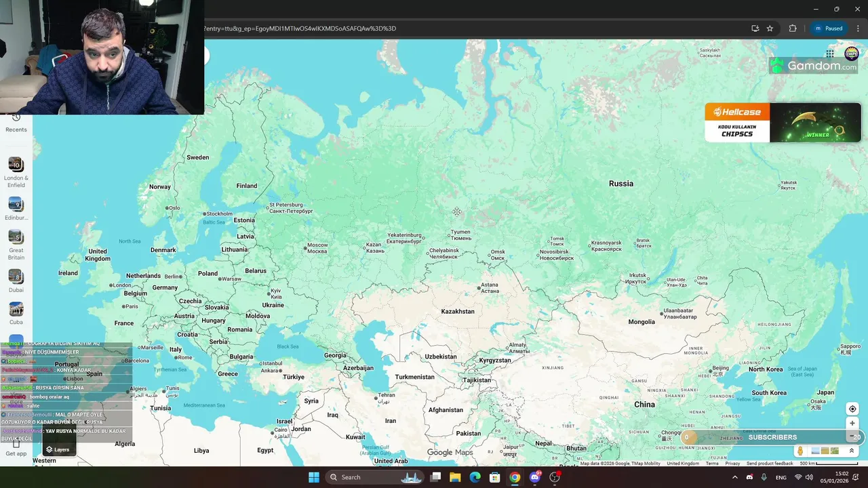The width and height of the screenshot is (868, 488).
Task: Click the Gamdom.com logo overlay
Action: tap(813, 66)
